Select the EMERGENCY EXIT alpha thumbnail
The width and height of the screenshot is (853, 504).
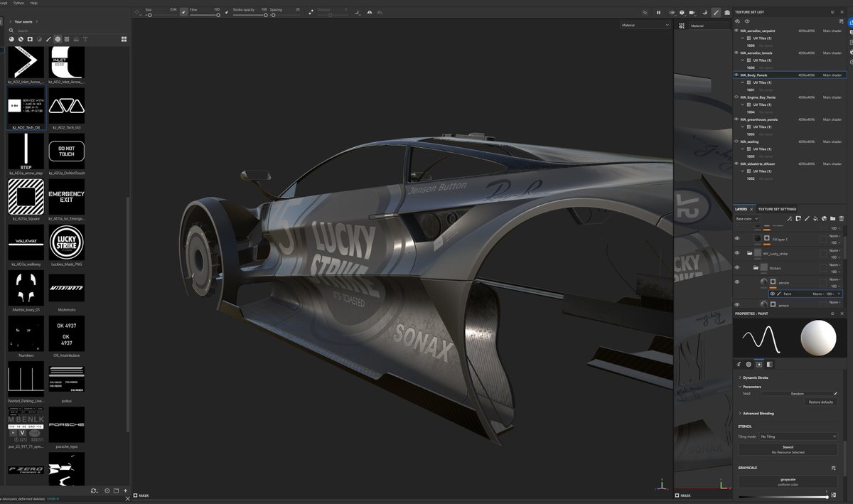pyautogui.click(x=67, y=196)
